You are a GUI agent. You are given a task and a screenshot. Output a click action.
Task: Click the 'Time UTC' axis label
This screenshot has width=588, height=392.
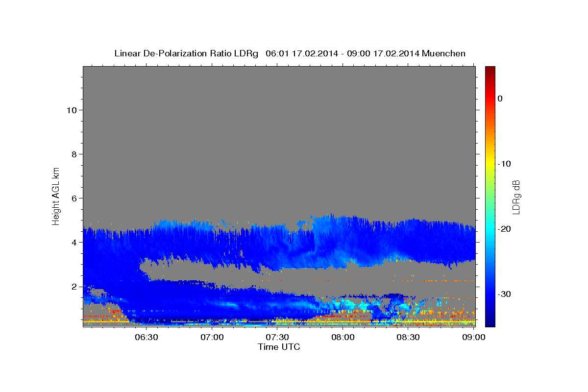(x=279, y=347)
